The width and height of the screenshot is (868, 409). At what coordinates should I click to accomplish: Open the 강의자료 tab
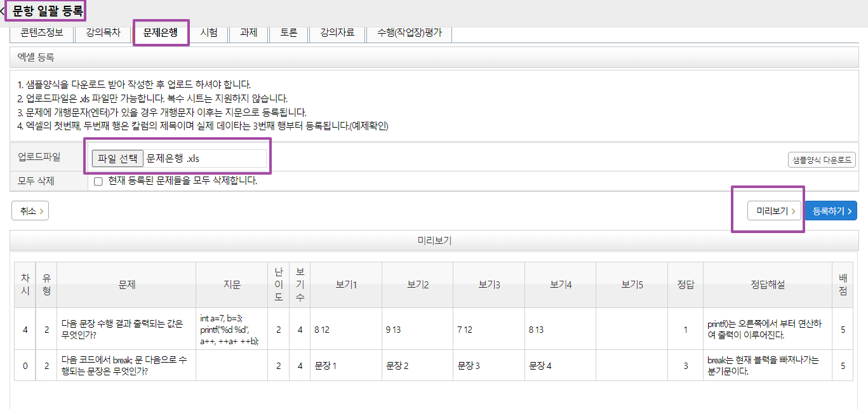click(337, 33)
